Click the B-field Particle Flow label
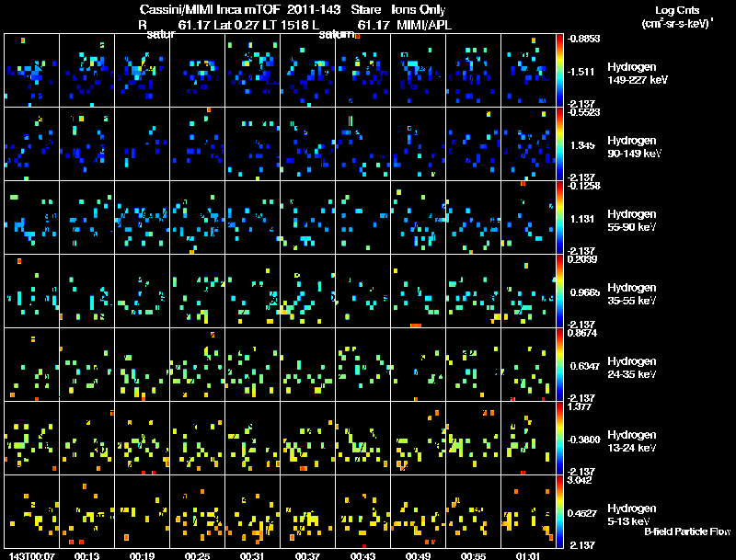736x560 pixels. (687, 531)
